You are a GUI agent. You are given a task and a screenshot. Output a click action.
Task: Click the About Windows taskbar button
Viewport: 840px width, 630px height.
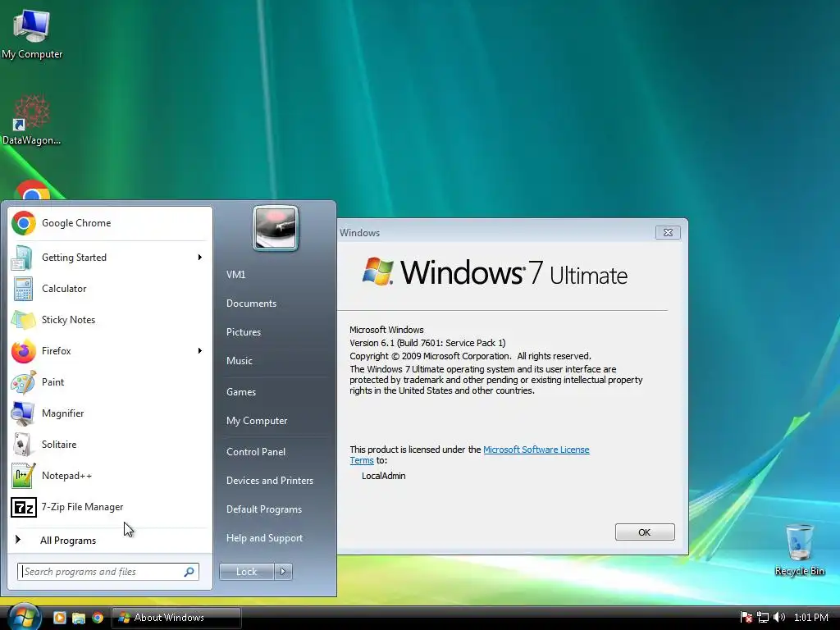tap(176, 618)
